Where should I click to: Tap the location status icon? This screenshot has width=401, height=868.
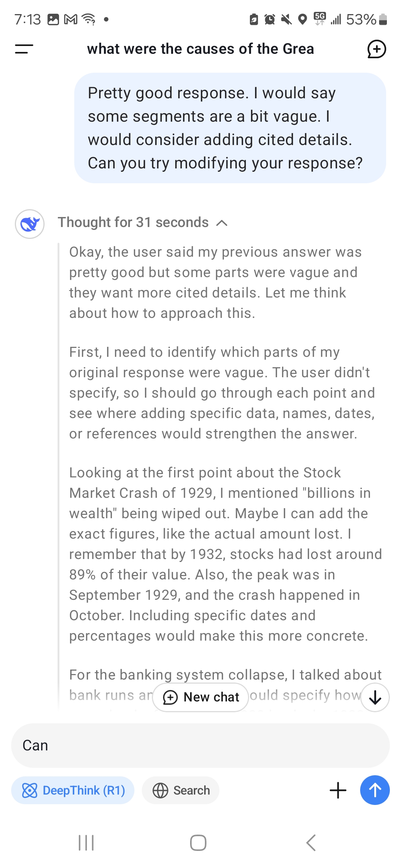click(303, 19)
